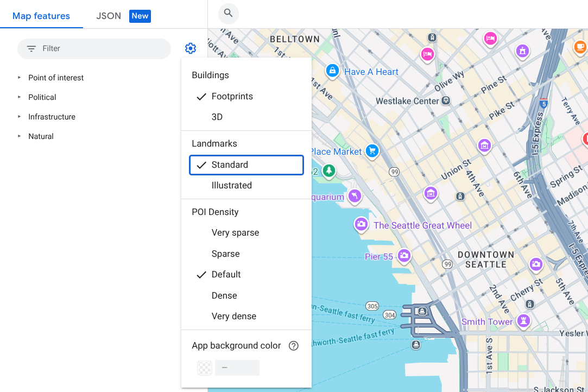The image size is (588, 392).
Task: Click the shopping cart POI near Pike Place Market
Action: coord(372,151)
